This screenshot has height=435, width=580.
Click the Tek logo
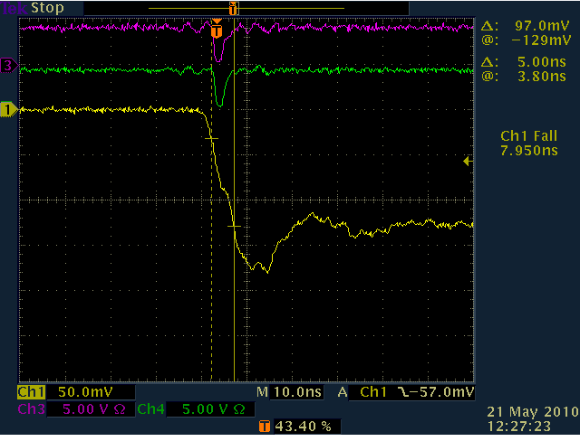tap(14, 8)
